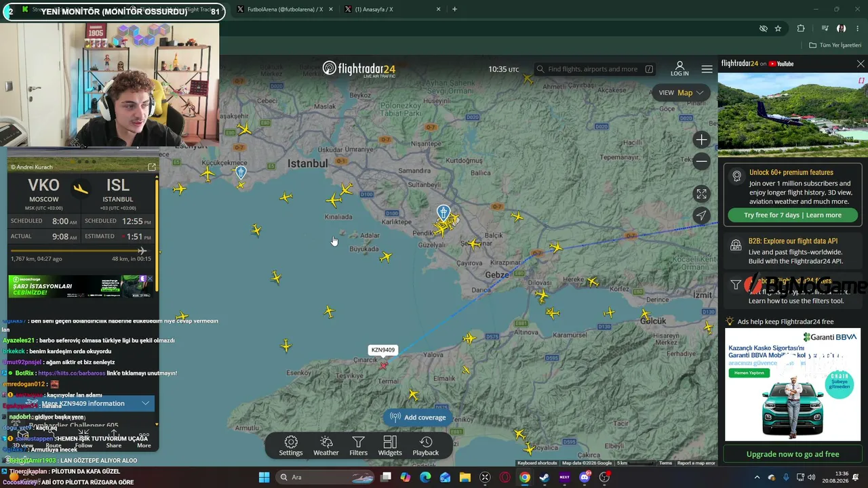Screen dimensions: 868x488
Task: Open the Windows Start menu
Action: [264, 477]
